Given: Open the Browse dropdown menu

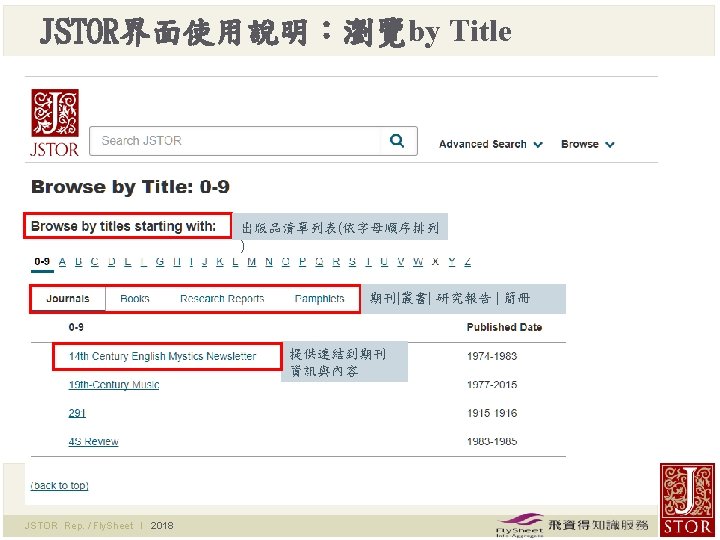Looking at the screenshot, I should [x=587, y=144].
